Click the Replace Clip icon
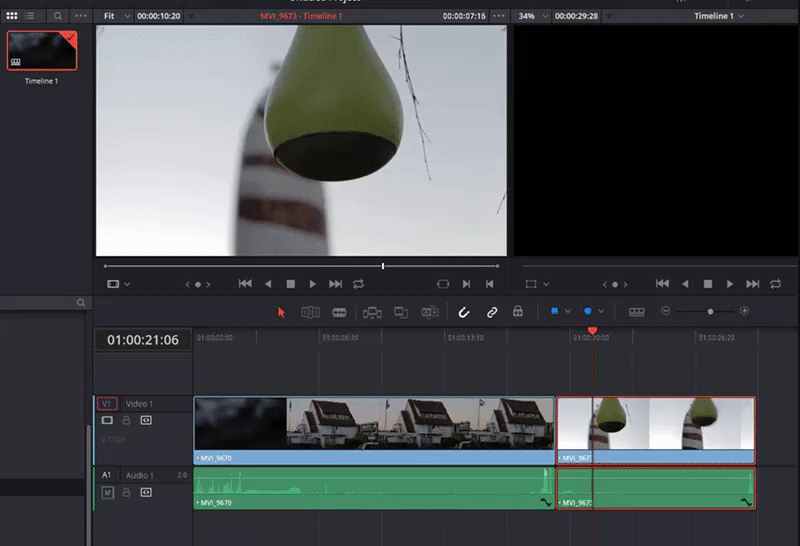 [430, 312]
